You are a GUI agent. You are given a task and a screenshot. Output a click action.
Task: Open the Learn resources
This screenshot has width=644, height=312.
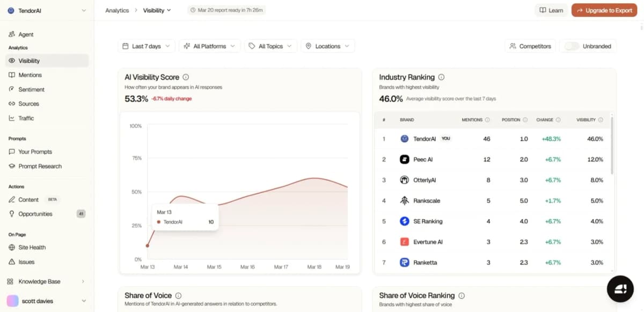coord(551,10)
